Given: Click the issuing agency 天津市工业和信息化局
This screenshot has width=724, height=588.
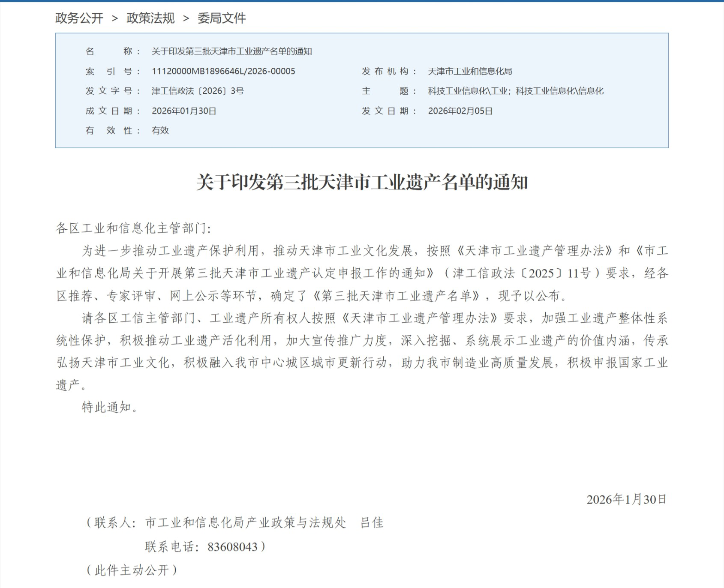Looking at the screenshot, I should 470,71.
